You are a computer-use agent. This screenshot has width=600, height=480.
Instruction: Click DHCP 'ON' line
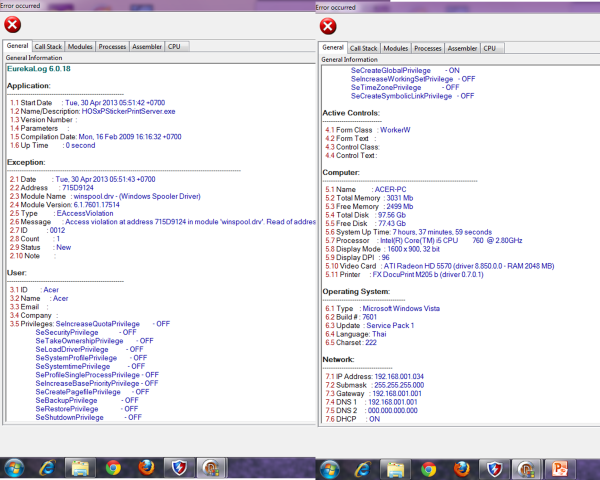pyautogui.click(x=353, y=419)
